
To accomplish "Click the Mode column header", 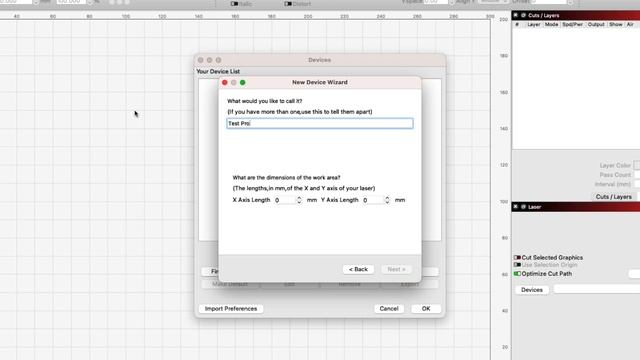I will click(x=551, y=24).
